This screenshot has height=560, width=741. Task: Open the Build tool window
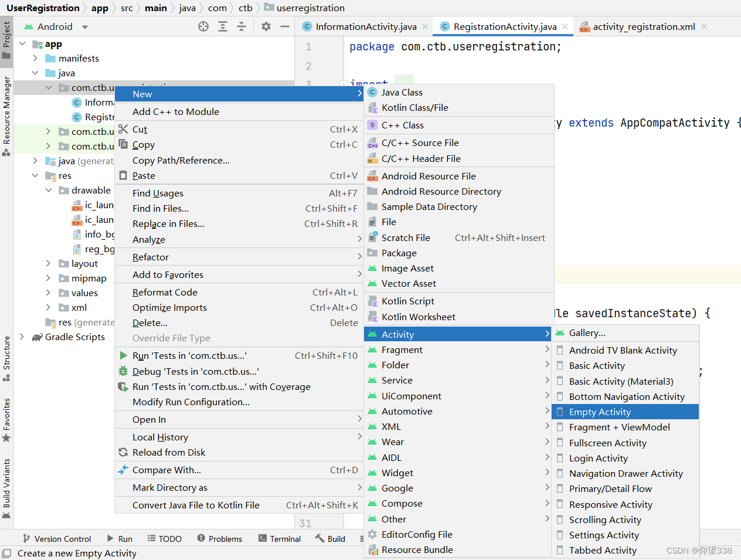(331, 538)
